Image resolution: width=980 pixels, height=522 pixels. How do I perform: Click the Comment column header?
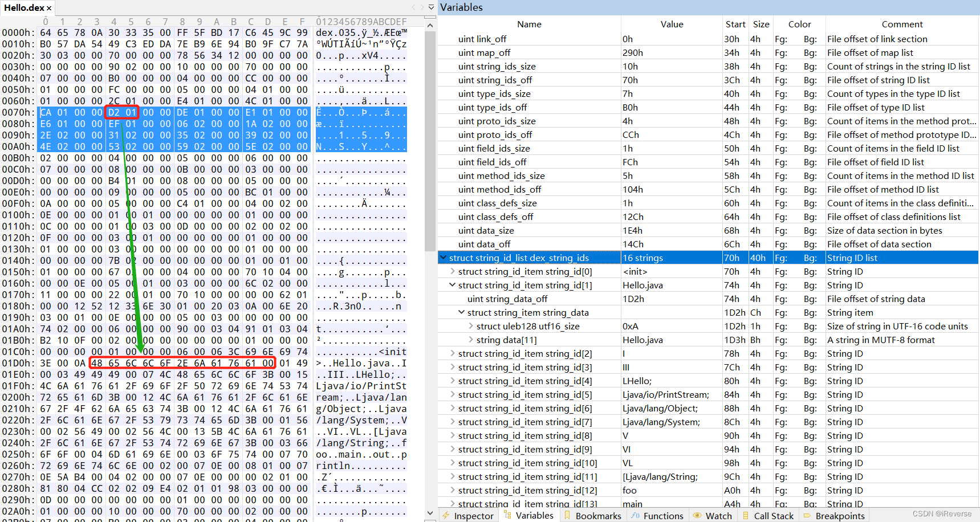[x=902, y=24]
